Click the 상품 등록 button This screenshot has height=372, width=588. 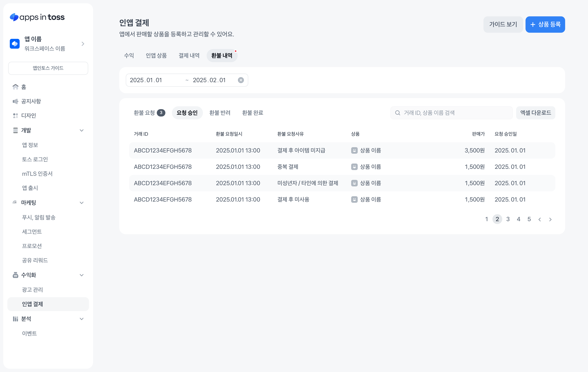(545, 24)
